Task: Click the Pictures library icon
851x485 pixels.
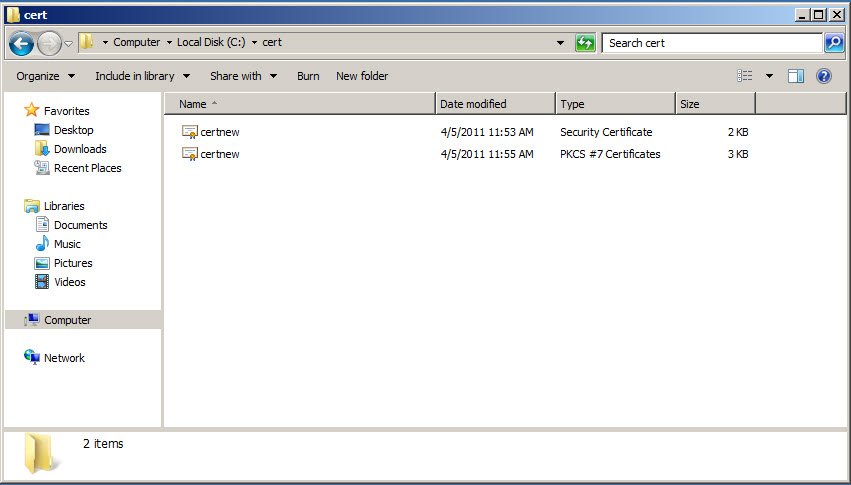Action: (42, 263)
